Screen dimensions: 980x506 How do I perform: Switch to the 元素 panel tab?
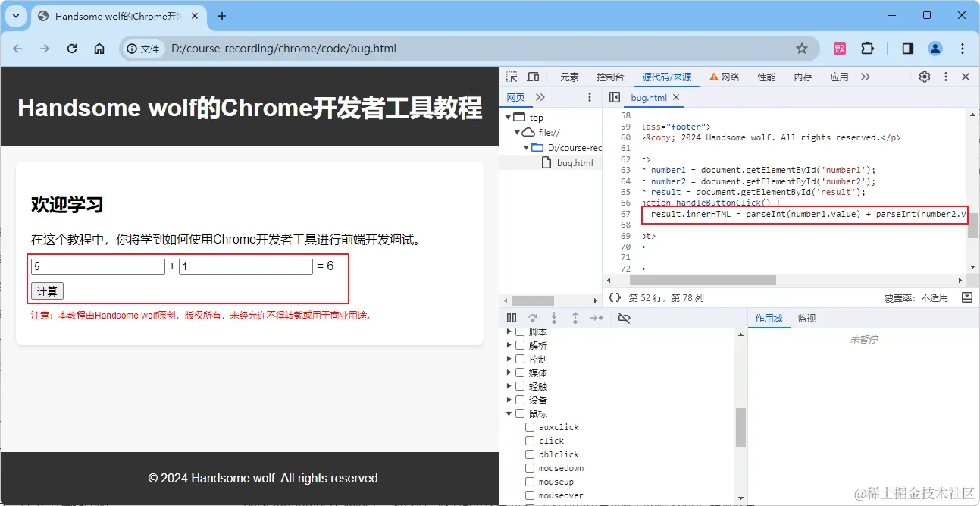569,77
